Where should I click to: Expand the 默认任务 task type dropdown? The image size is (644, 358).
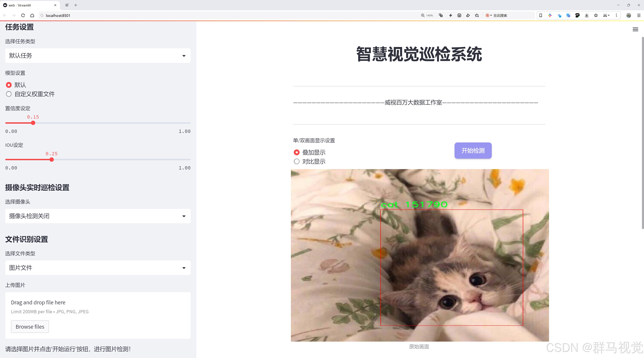98,56
